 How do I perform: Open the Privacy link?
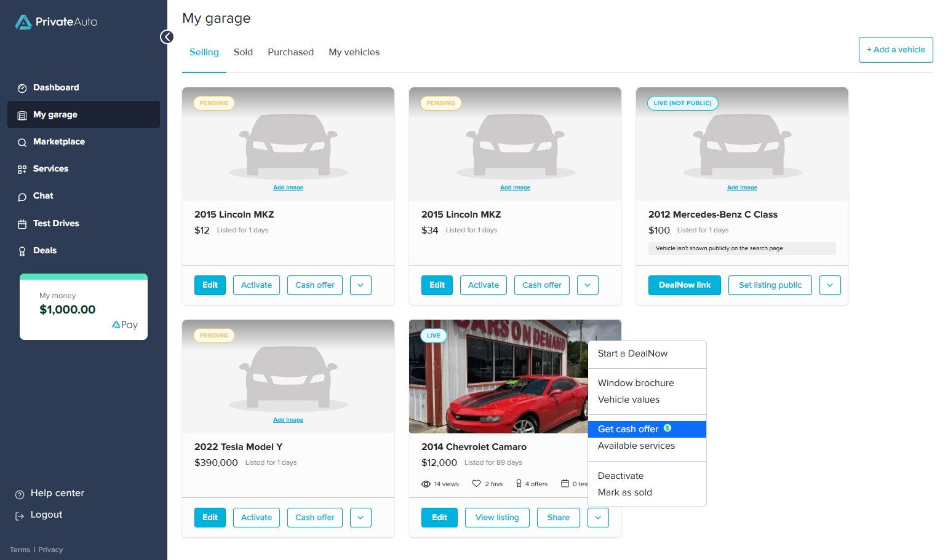click(50, 550)
